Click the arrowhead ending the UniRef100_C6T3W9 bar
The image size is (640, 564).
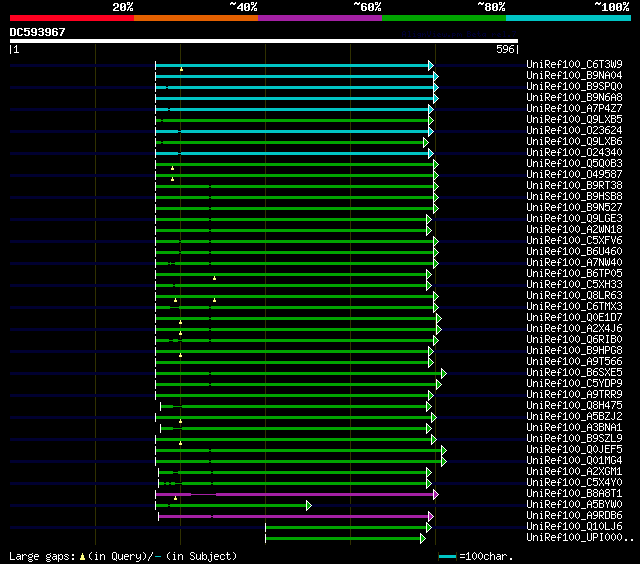click(431, 65)
